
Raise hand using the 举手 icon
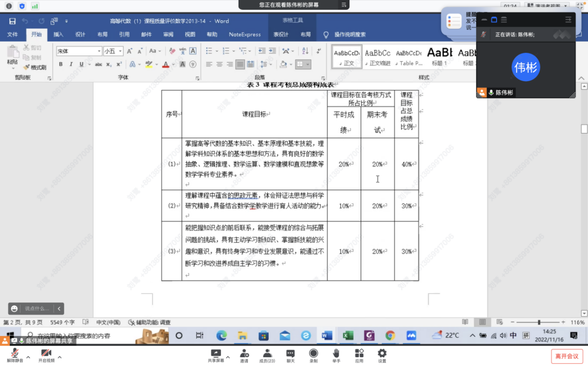click(x=336, y=355)
